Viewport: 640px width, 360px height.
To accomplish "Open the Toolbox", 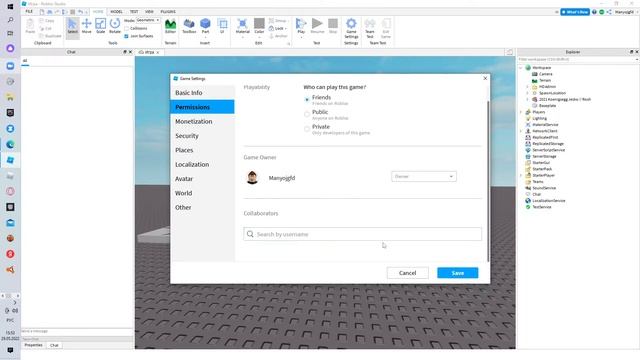I will 189,27.
